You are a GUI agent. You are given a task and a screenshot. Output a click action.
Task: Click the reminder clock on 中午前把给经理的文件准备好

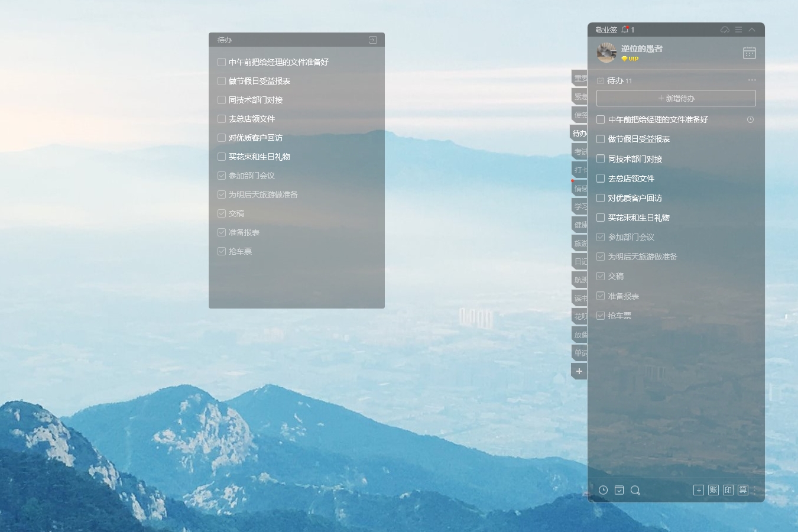(750, 119)
